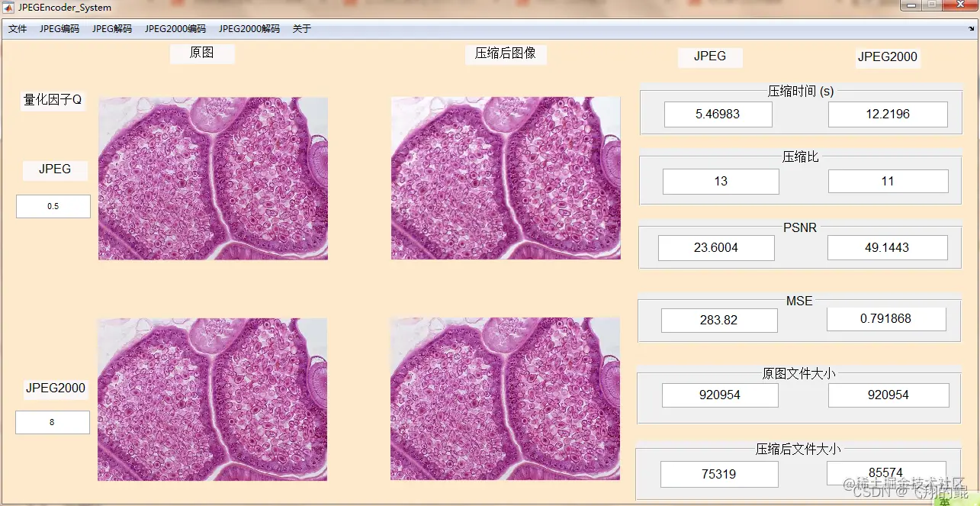Open the JPEG编码 menu

pos(59,29)
